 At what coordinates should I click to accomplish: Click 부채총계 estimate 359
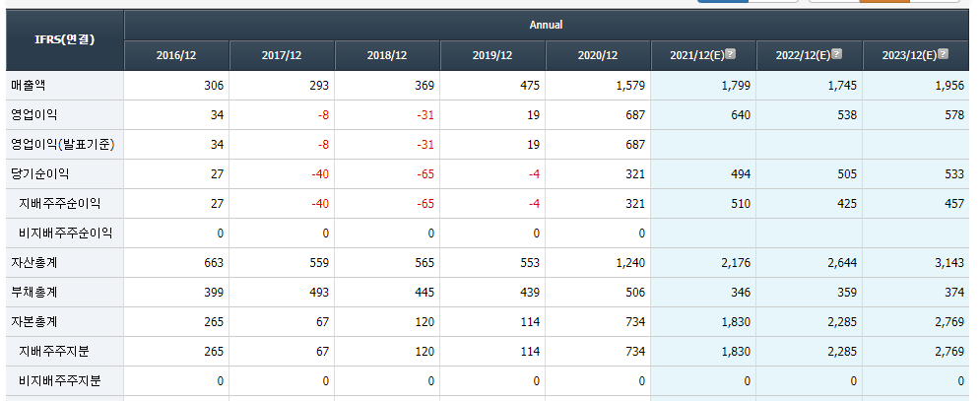coord(847,293)
